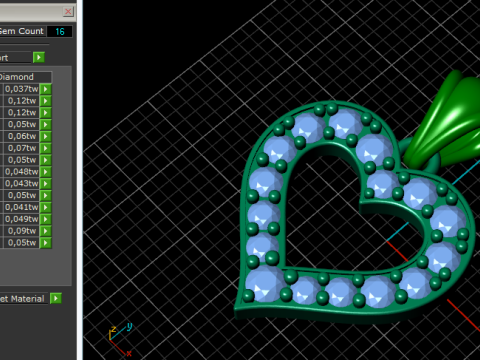Click the Set Material label
Viewport: 480px width, 360px height.
[x=22, y=299]
